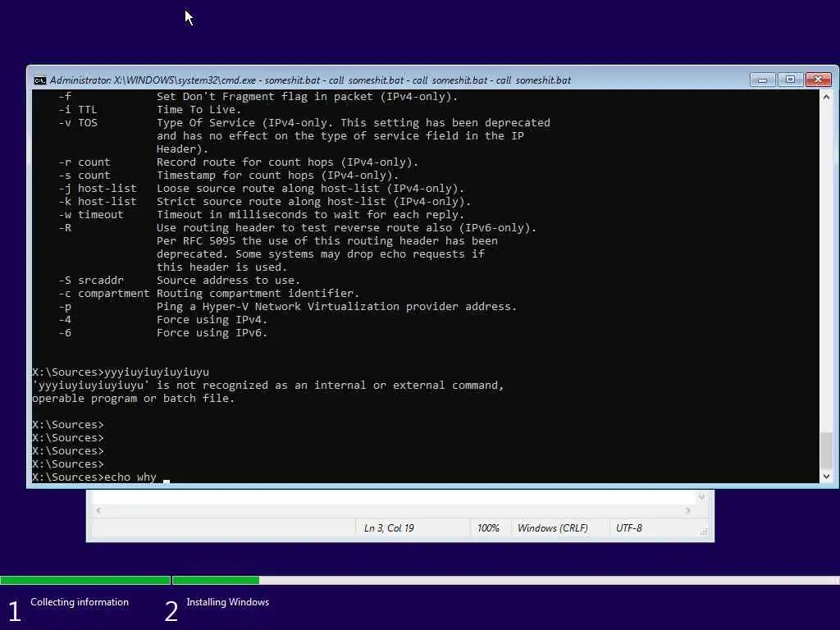
Task: Click the Collecting information progress bar segment
Action: click(85, 580)
